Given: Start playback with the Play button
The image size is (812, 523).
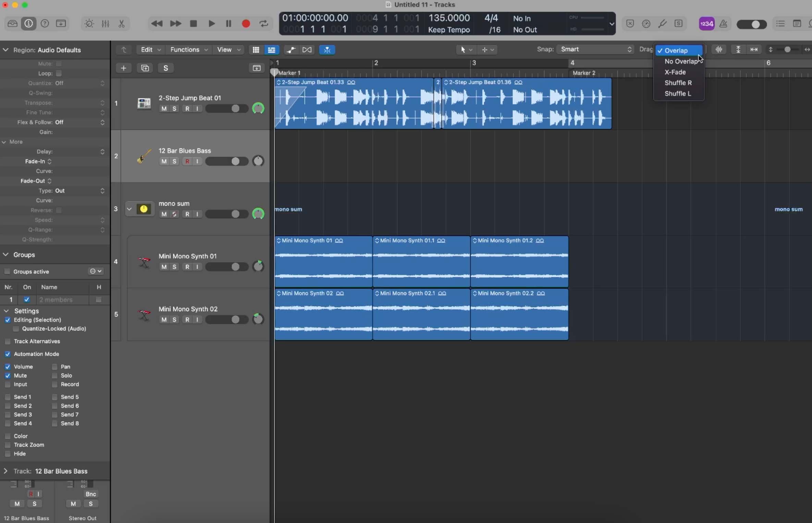Looking at the screenshot, I should (211, 24).
